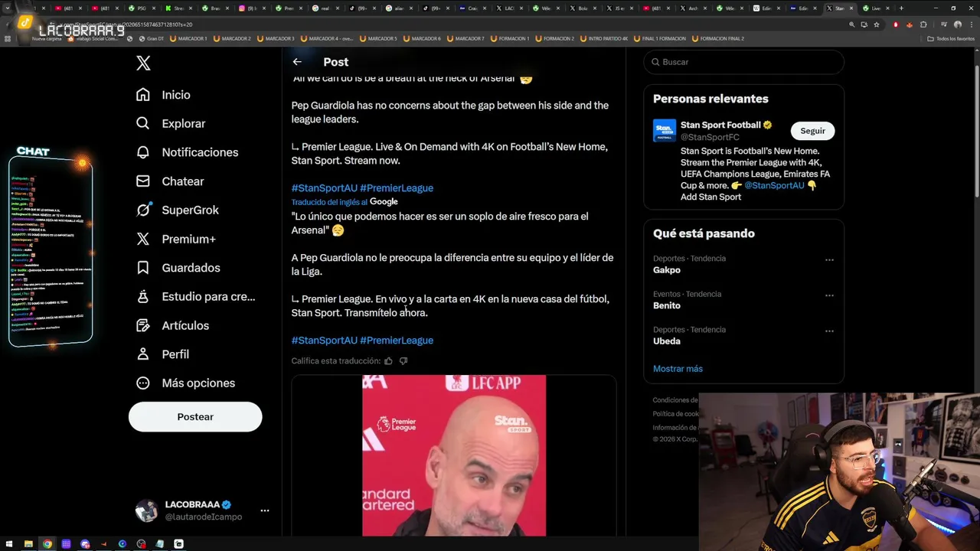The width and height of the screenshot is (980, 551).
Task: Follow Stan Sport Football with Seguir
Action: coord(812,131)
